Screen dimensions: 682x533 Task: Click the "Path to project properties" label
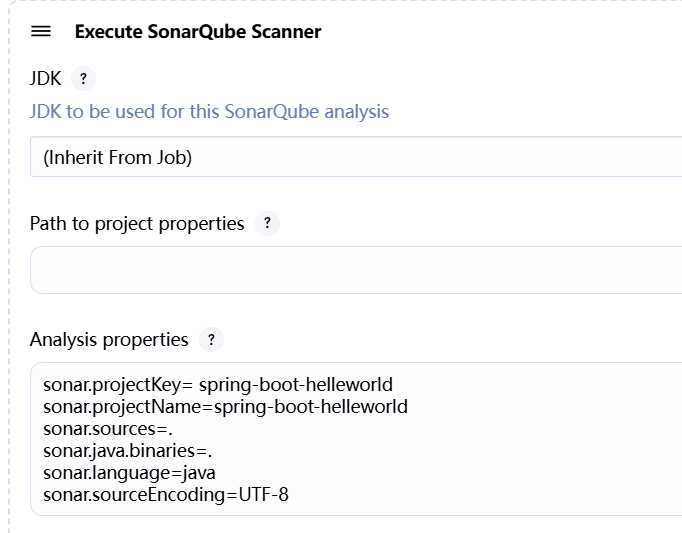tap(137, 224)
